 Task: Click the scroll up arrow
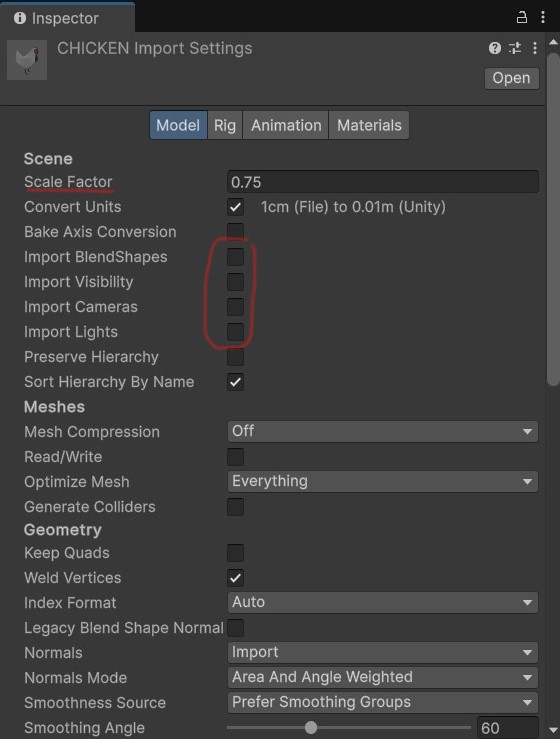coord(553,42)
